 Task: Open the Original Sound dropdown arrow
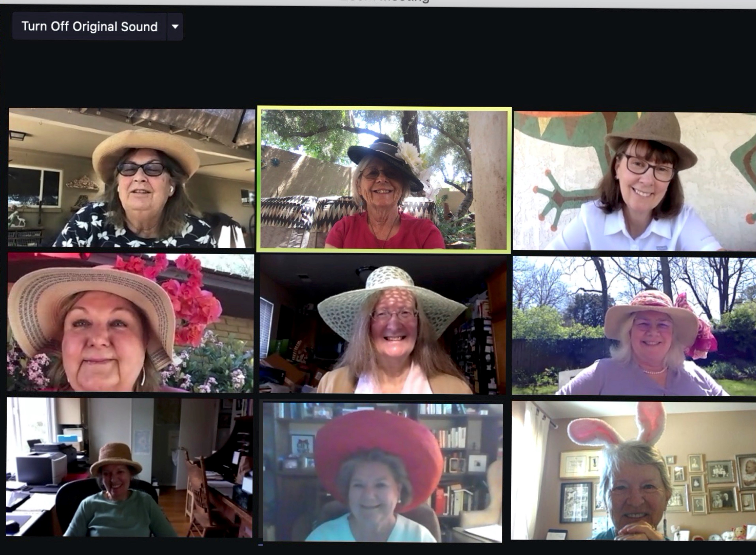tap(175, 26)
